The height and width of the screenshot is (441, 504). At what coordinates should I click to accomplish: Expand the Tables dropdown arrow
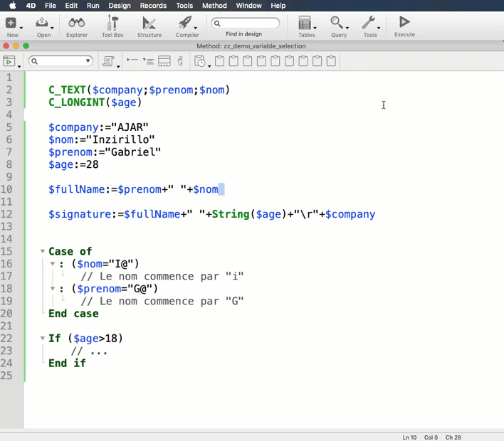tap(315, 28)
